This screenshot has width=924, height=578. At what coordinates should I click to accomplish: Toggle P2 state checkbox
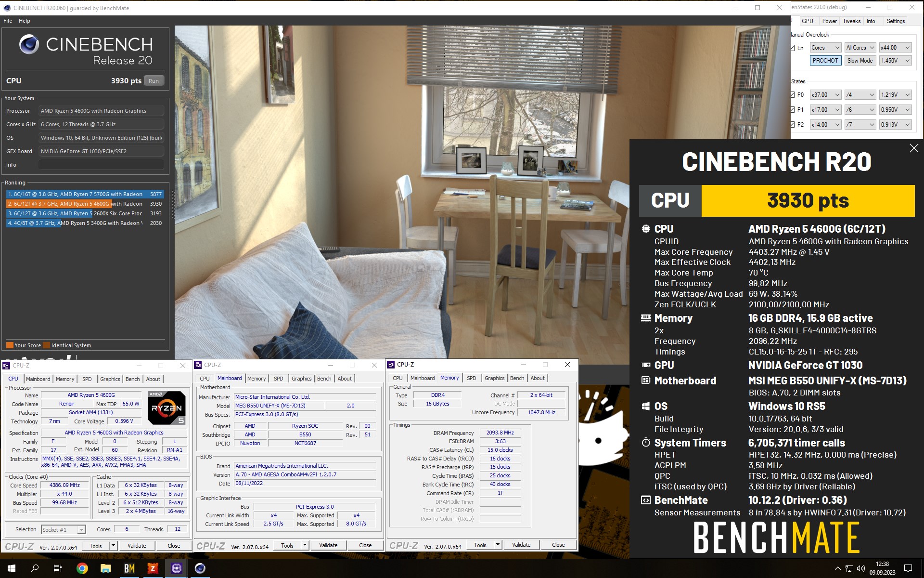pyautogui.click(x=792, y=124)
